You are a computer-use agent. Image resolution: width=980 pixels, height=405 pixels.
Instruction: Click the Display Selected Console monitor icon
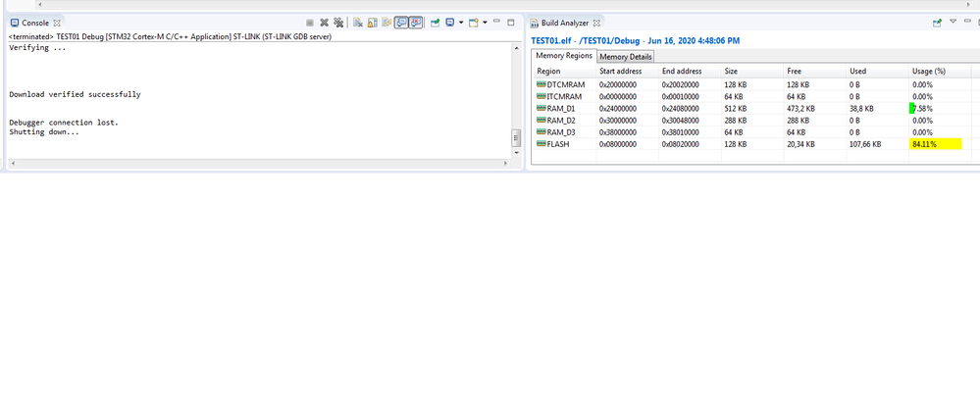(450, 23)
